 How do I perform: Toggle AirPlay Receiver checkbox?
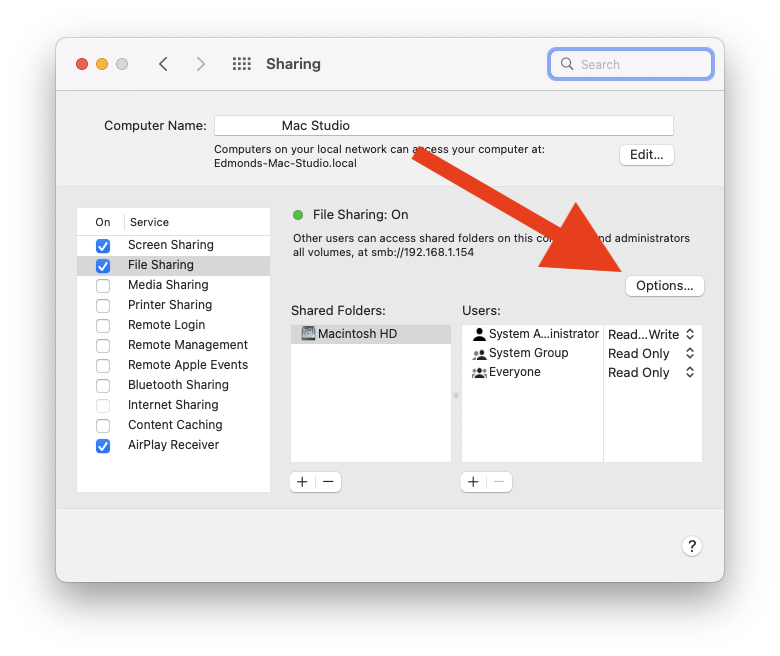tap(103, 446)
